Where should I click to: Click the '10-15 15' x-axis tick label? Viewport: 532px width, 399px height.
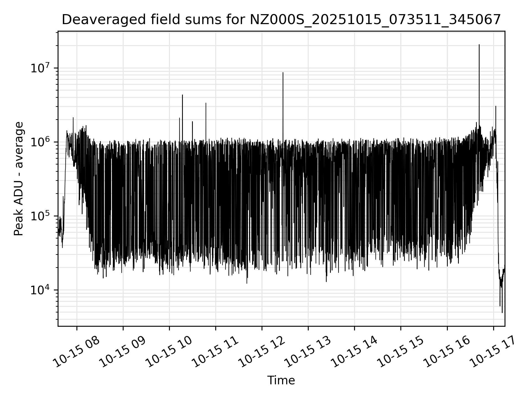[x=400, y=352]
